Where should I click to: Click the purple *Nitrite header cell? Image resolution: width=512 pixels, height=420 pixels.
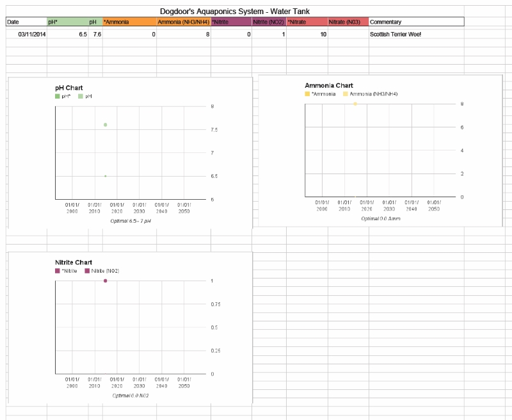point(231,22)
